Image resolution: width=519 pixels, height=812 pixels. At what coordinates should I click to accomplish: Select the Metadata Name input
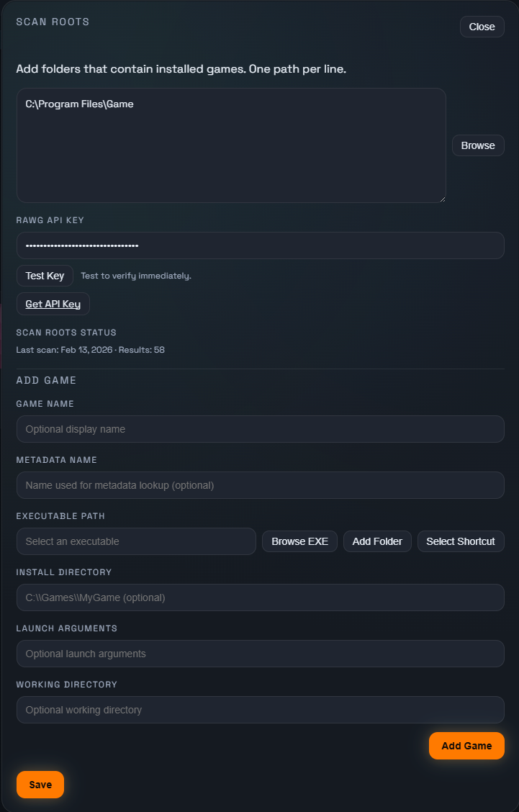pyautogui.click(x=260, y=485)
